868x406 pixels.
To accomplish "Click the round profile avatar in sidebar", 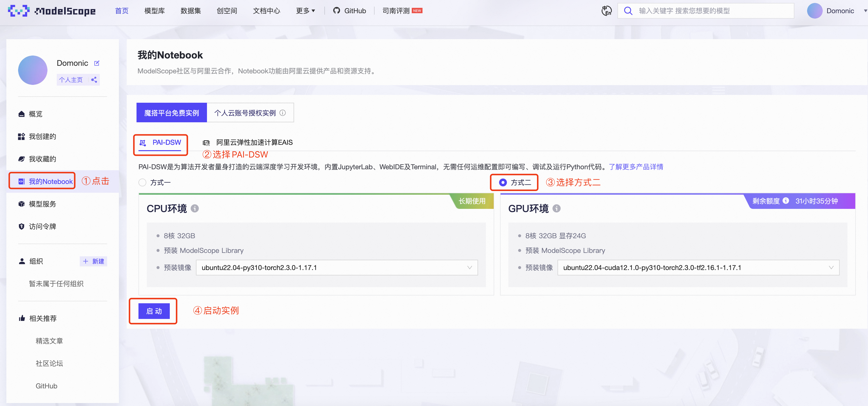I will pyautogui.click(x=33, y=70).
